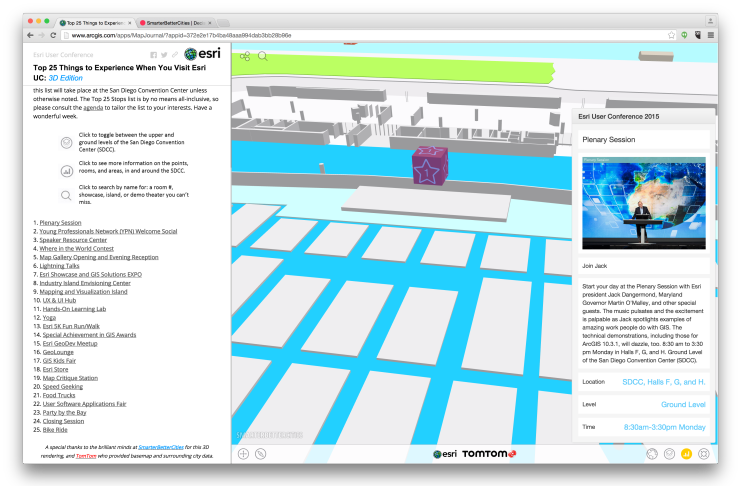This screenshot has height=486, width=741.
Task: Open the Chrome menu hamburger icon
Action: click(710, 35)
